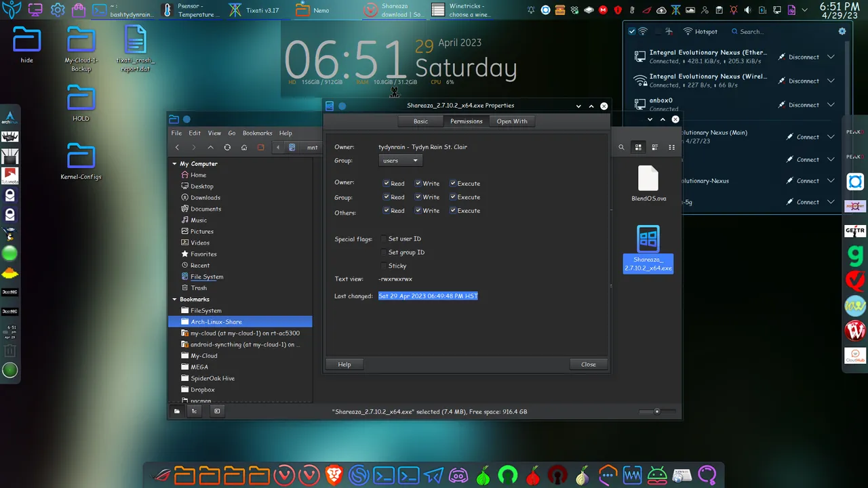
Task: Click the Hotspot button in network panel
Action: [x=701, y=32]
